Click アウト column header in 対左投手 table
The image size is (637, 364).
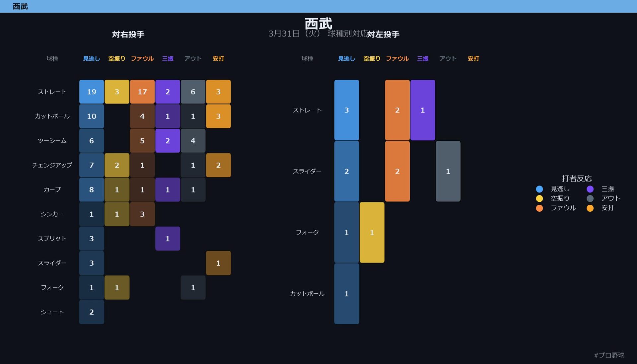pos(448,59)
